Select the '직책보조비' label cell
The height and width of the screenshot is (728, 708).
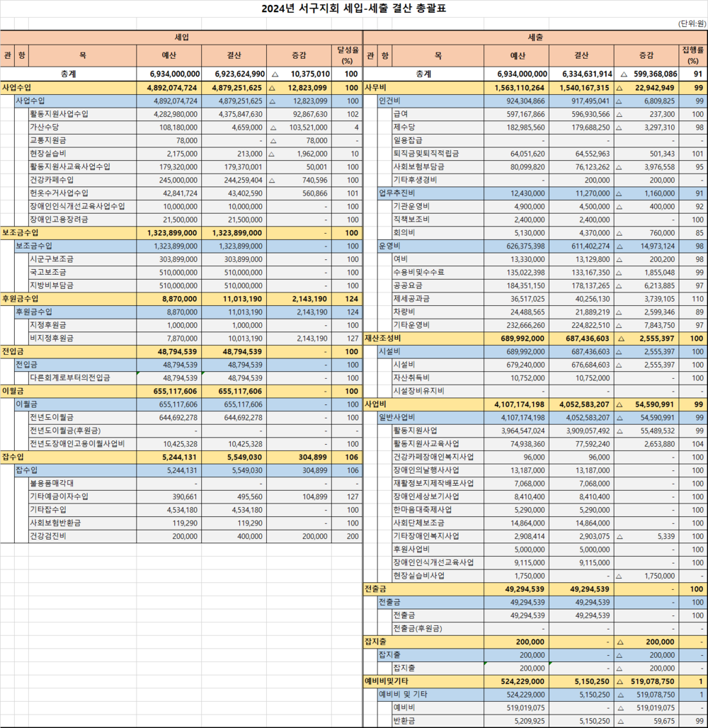438,220
